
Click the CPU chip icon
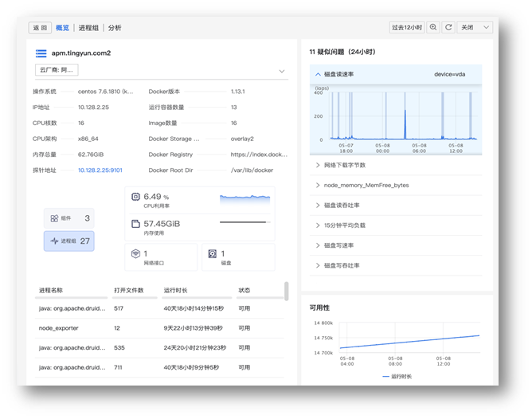(135, 197)
